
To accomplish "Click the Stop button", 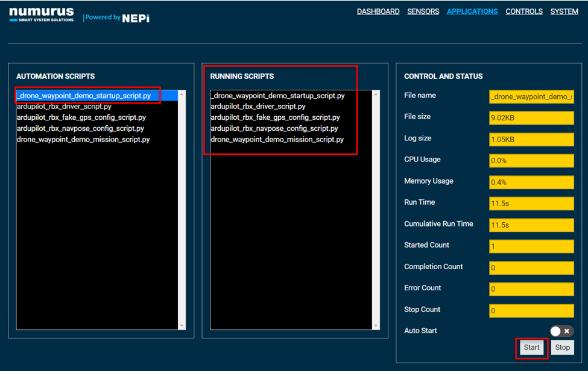I will point(562,348).
